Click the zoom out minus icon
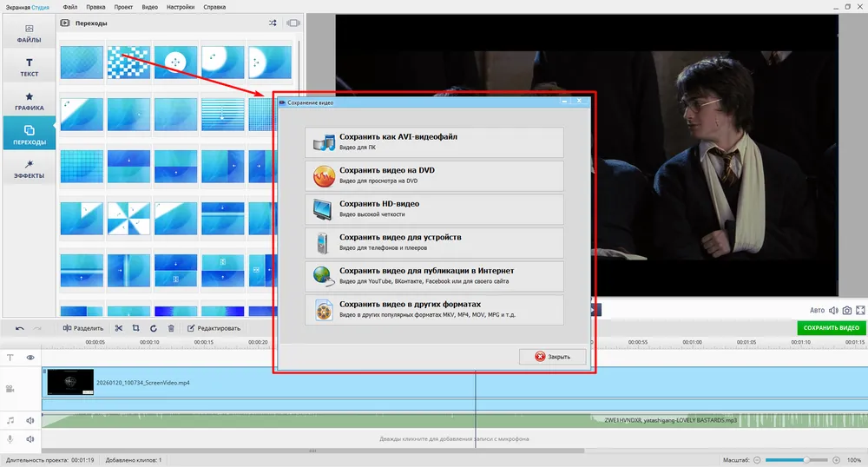The width and height of the screenshot is (868, 467). point(757,460)
